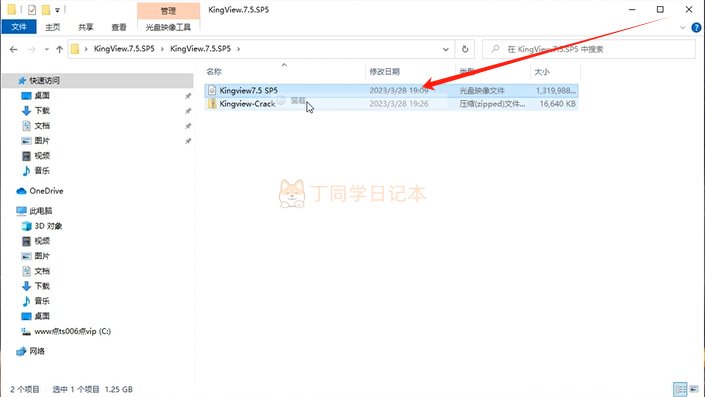Select 快速访问 in the navigation pane

[x=98, y=80]
